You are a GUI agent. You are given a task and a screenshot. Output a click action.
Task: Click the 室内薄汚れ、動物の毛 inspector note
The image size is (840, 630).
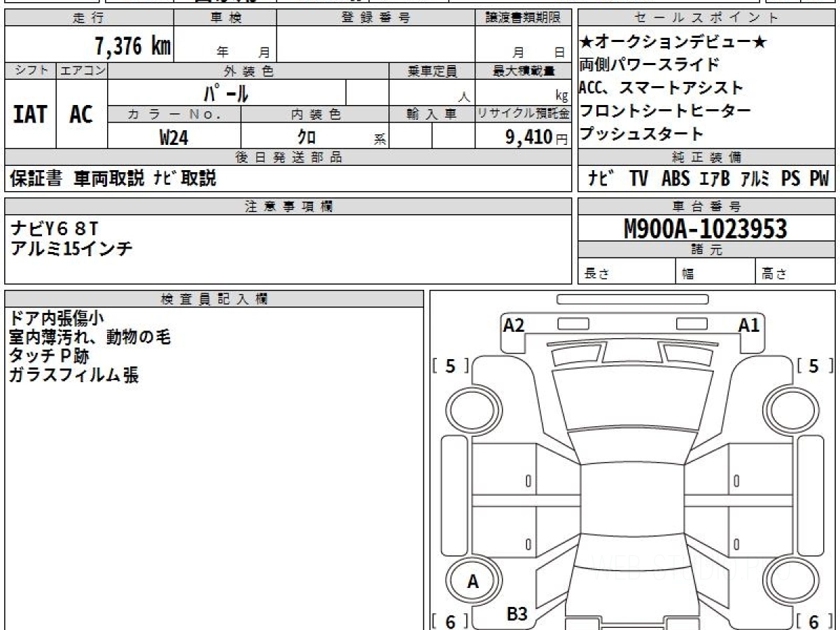point(90,337)
